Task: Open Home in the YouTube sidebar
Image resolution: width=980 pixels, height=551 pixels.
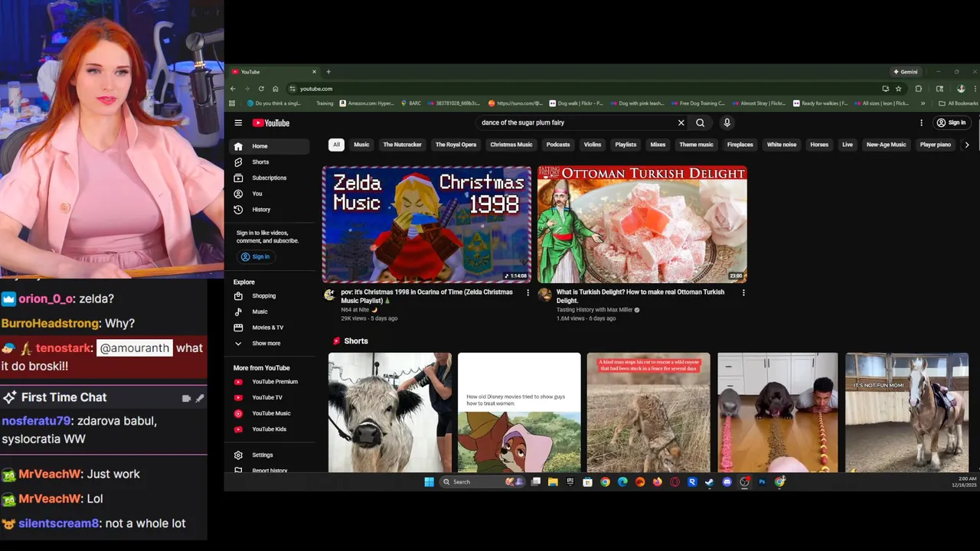Action: (x=269, y=146)
